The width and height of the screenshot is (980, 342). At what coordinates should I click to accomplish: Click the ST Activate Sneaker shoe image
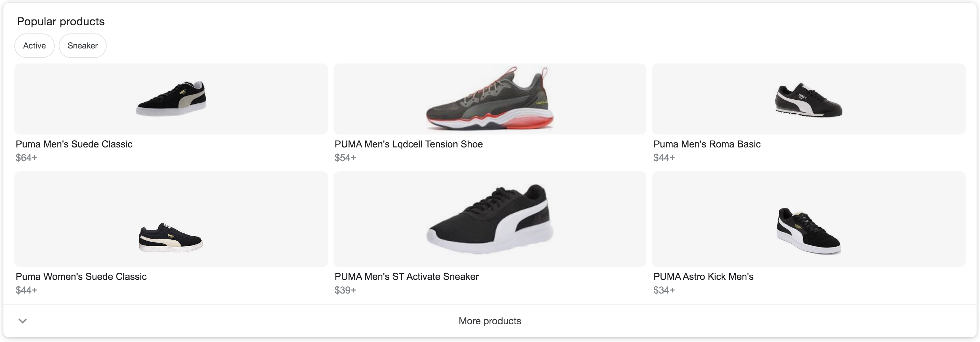490,219
